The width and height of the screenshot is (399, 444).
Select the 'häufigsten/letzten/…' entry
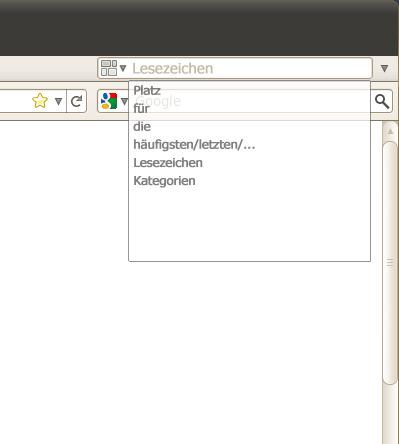coord(194,145)
